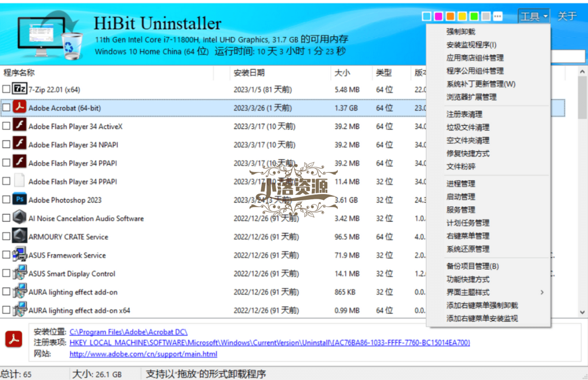Click ASUS Framework Service icon
Viewport: 588px width, 380px height.
coord(20,254)
